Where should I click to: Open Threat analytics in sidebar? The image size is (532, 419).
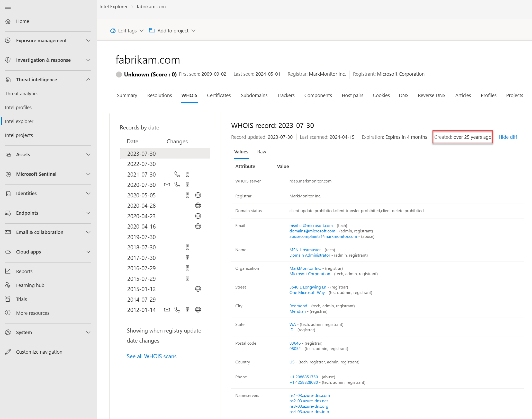coord(22,93)
